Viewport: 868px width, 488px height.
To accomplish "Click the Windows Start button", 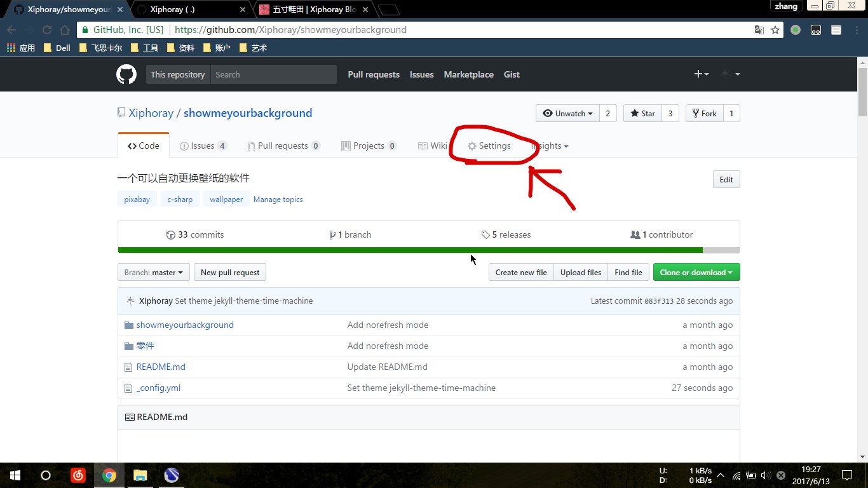I will coord(15,475).
